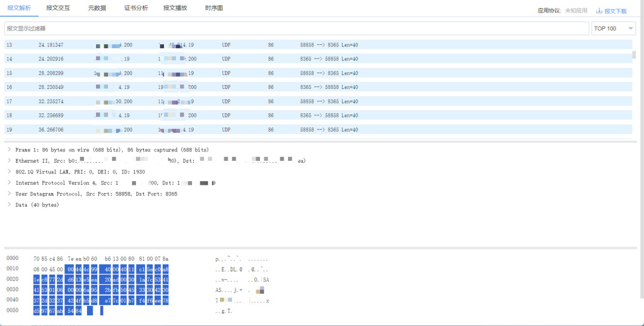This screenshot has height=326, width=644.
Task: Click the 未知应用 protocol value
Action: (x=576, y=11)
